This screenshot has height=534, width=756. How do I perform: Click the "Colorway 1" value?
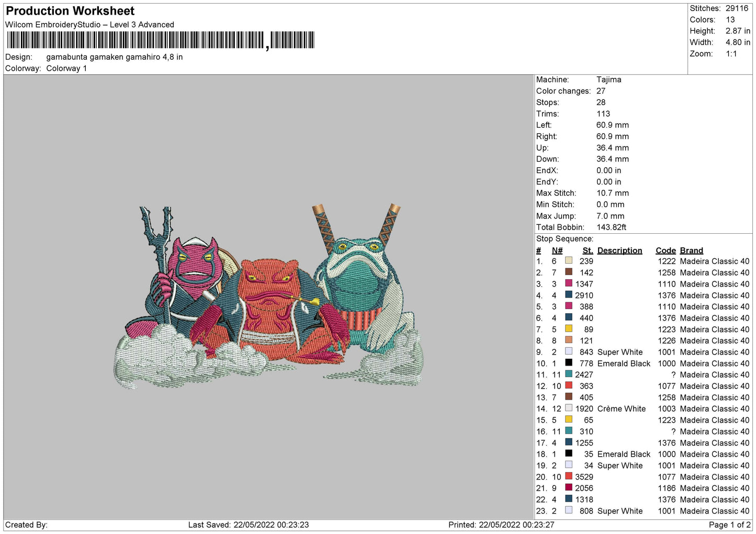click(66, 69)
